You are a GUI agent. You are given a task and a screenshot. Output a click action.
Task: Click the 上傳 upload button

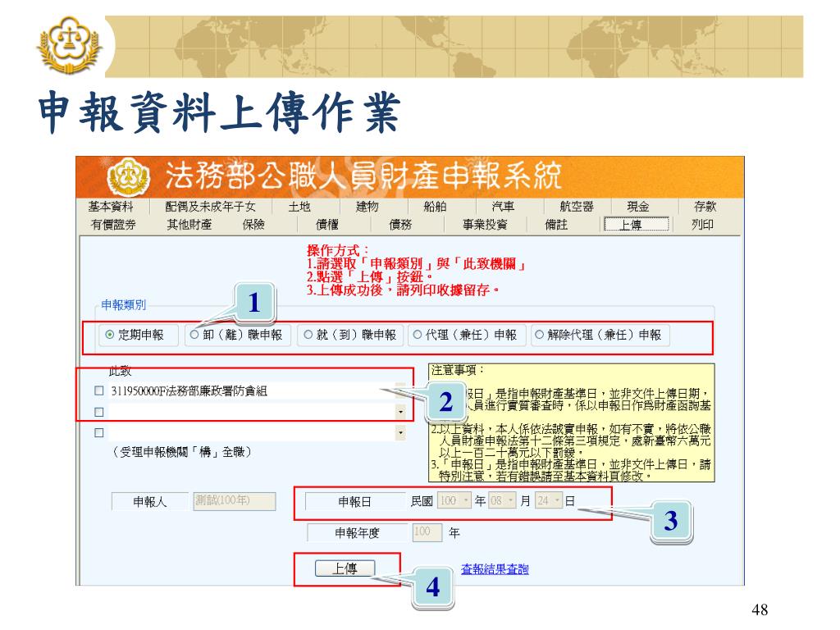(345, 568)
